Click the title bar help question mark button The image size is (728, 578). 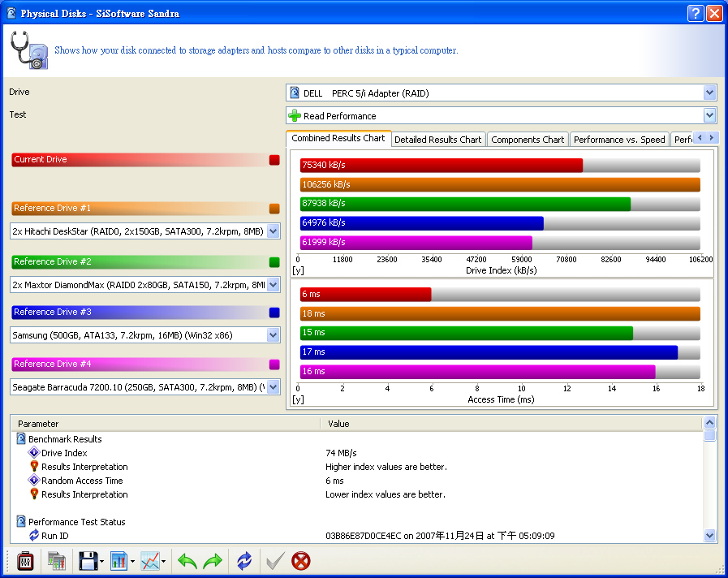(696, 14)
